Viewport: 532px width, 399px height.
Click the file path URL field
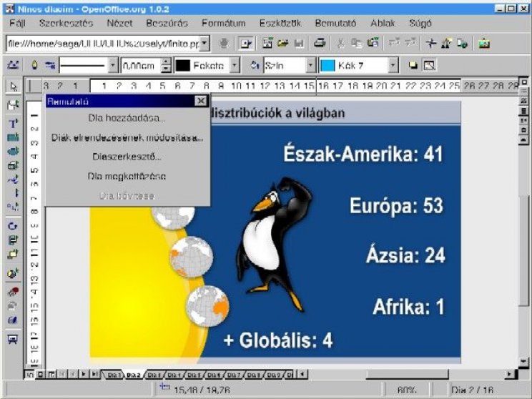tap(103, 44)
